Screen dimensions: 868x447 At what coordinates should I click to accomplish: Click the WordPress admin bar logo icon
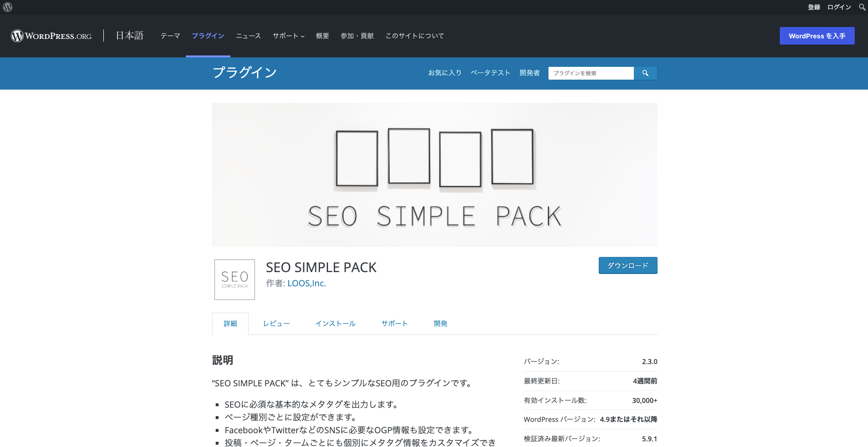8,7
